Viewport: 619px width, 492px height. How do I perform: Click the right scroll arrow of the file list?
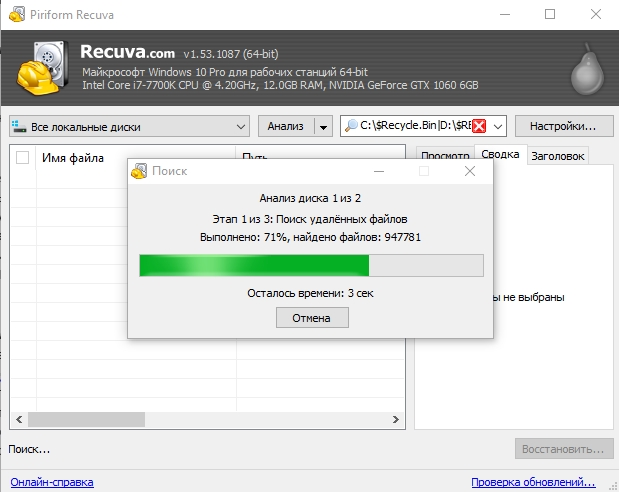click(396, 419)
